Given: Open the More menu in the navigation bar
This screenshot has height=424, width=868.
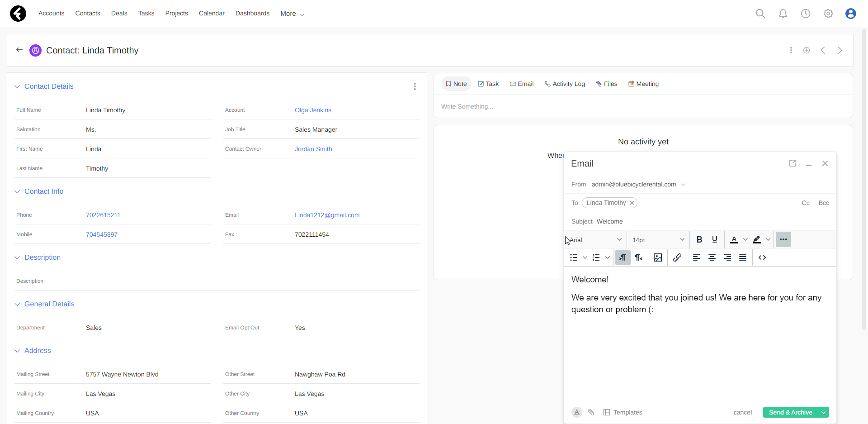Looking at the screenshot, I should (292, 14).
